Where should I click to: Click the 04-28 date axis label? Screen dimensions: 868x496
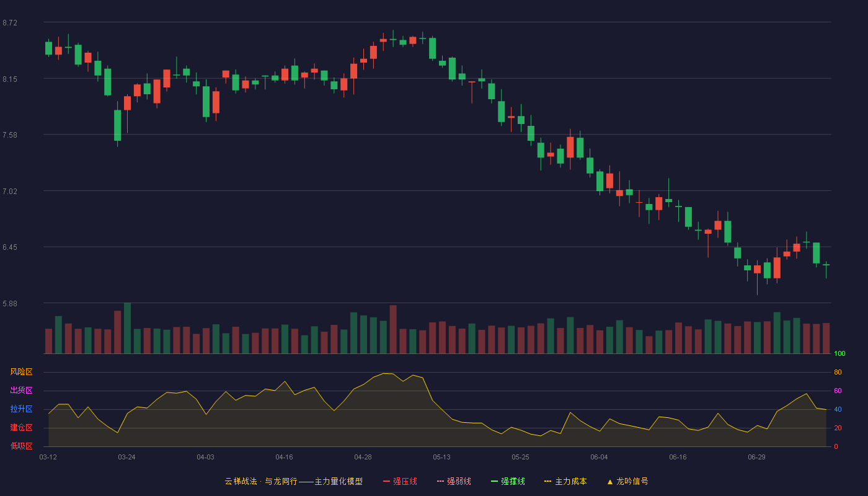point(363,457)
